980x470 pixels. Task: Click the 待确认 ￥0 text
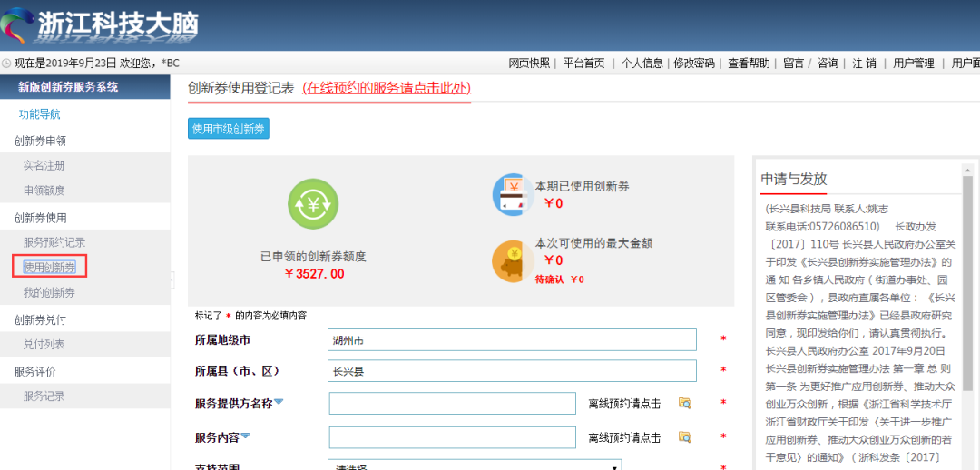point(559,279)
